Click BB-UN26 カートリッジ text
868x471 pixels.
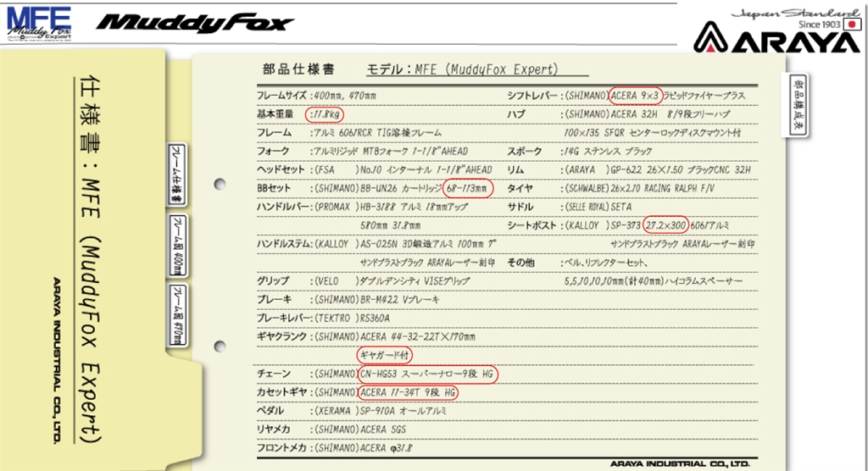(401, 189)
